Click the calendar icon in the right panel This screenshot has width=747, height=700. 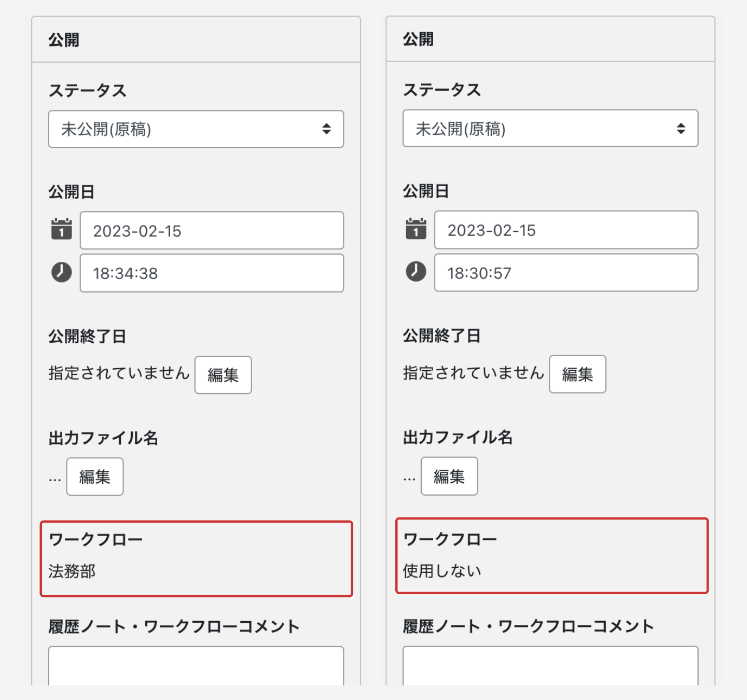(x=416, y=229)
